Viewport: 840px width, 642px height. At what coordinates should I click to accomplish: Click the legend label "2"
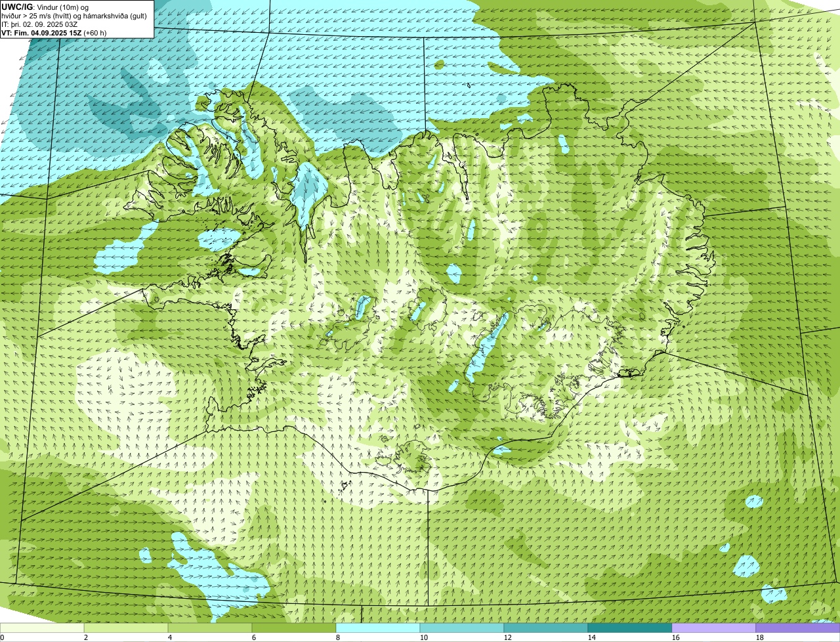click(86, 637)
